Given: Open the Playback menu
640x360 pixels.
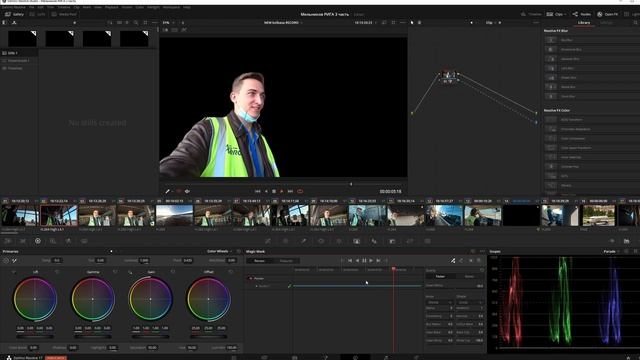Looking at the screenshot, I should 111,7.
